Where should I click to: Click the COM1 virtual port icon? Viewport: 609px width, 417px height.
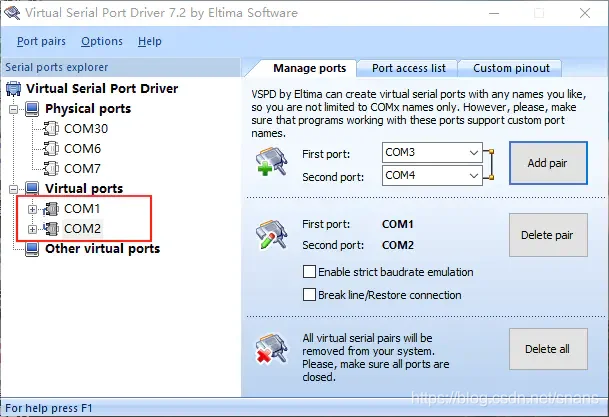coord(51,209)
